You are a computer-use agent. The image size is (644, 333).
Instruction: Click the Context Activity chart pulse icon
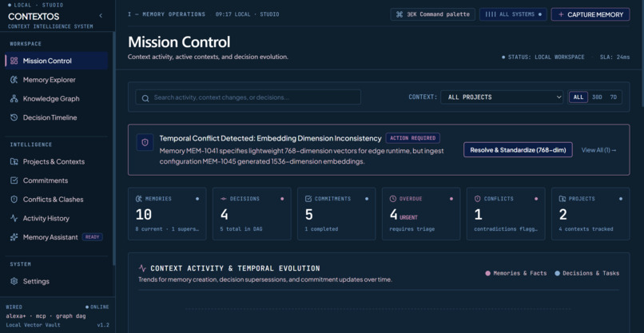[142, 268]
